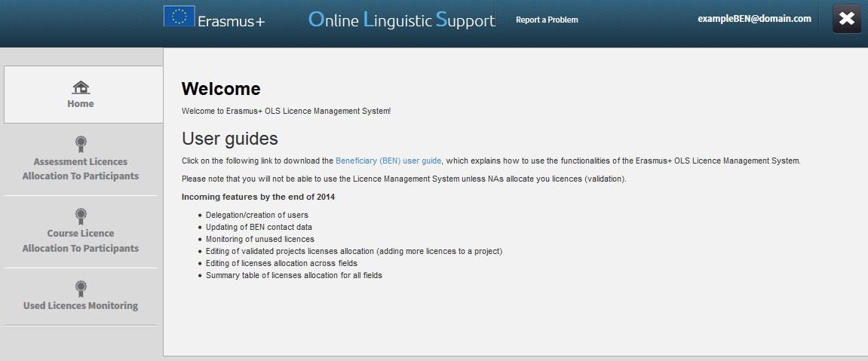Click the 'Please note that you will not' sentence

[x=404, y=179]
